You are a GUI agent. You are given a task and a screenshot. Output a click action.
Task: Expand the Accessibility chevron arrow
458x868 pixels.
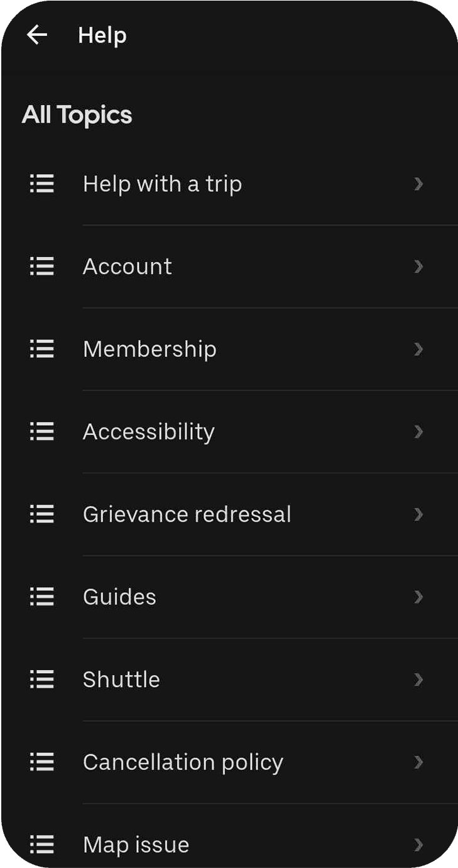418,432
